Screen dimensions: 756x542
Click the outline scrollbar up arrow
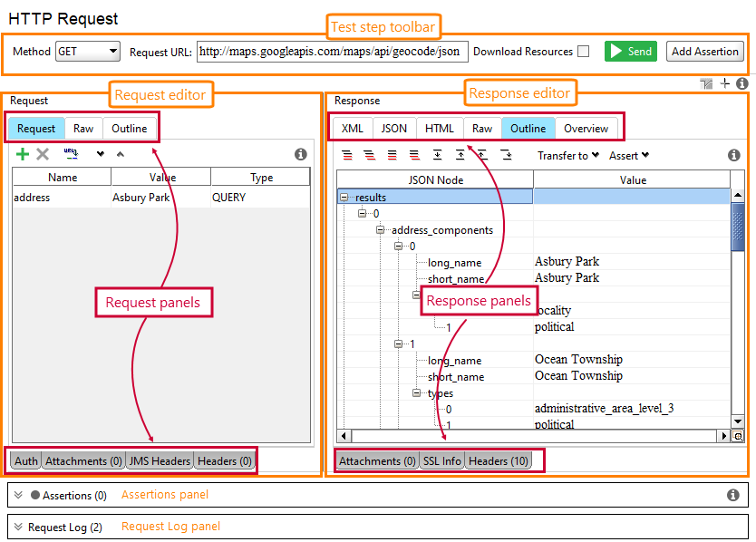(738, 195)
